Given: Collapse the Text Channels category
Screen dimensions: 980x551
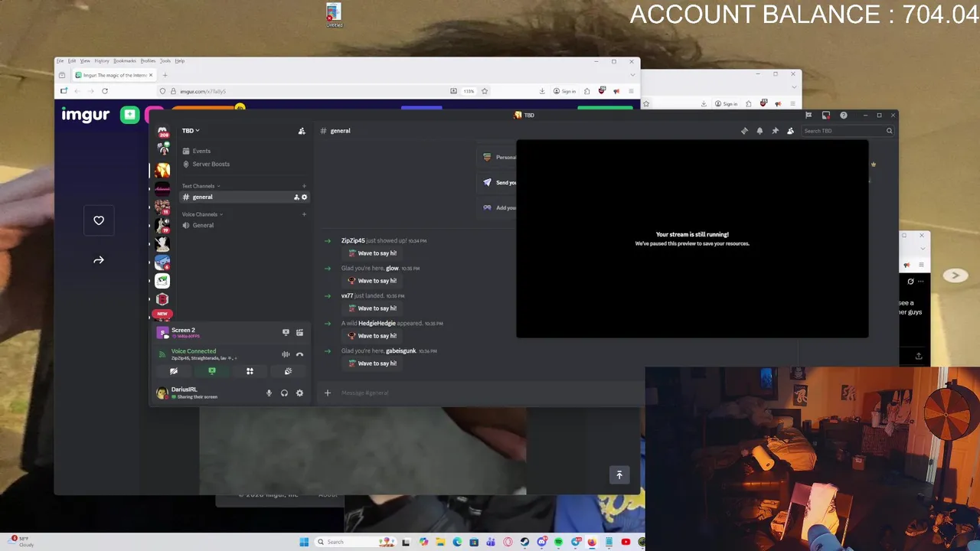Looking at the screenshot, I should [x=201, y=186].
